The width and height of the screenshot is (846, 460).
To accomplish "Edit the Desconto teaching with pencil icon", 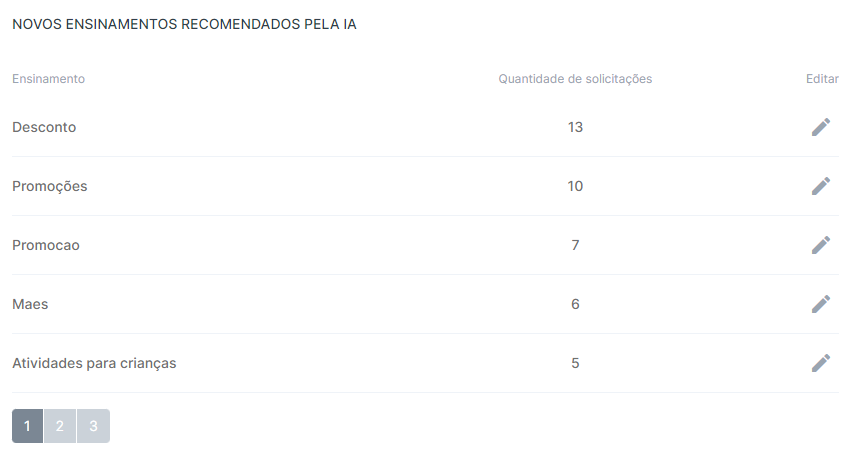I will tap(821, 127).
